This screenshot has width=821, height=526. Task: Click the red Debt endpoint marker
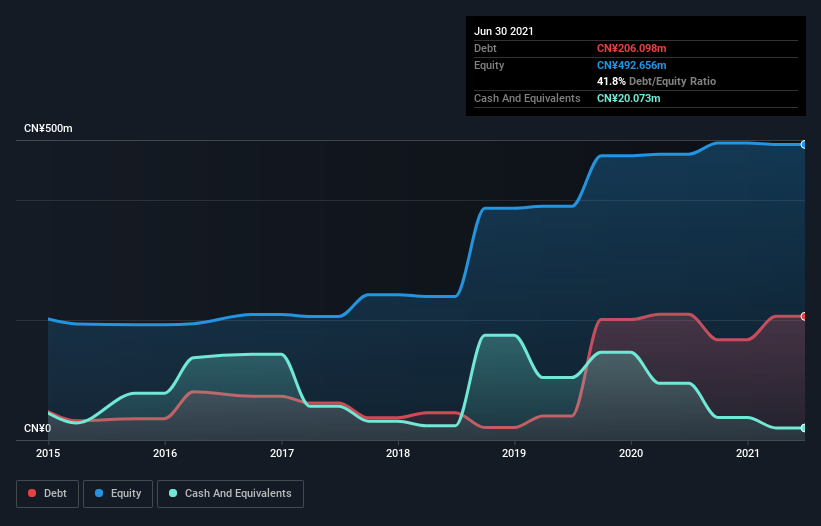tap(804, 316)
